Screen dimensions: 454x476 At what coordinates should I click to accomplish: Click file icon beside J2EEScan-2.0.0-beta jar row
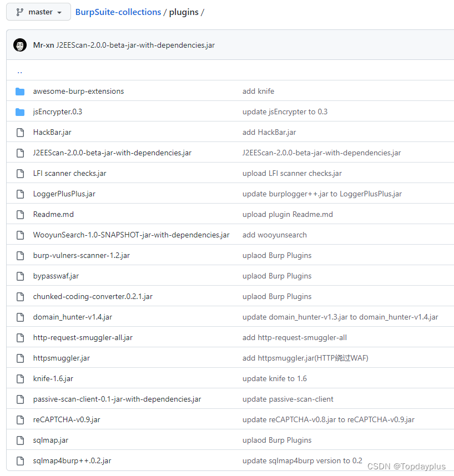(x=21, y=153)
